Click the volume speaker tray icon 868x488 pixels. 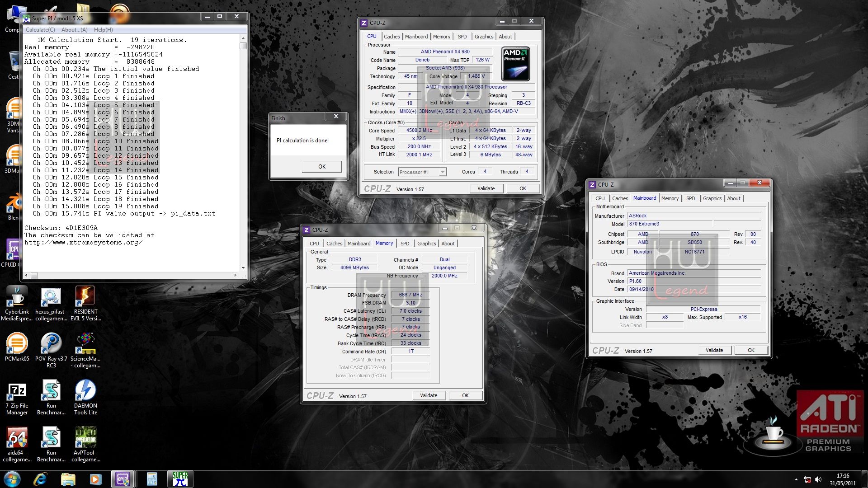[x=818, y=479]
